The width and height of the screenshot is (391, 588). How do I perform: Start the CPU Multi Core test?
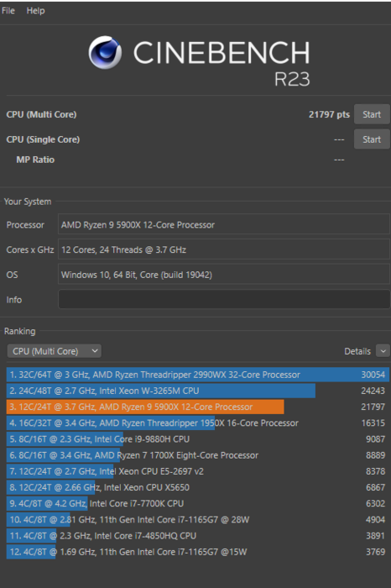point(372,114)
